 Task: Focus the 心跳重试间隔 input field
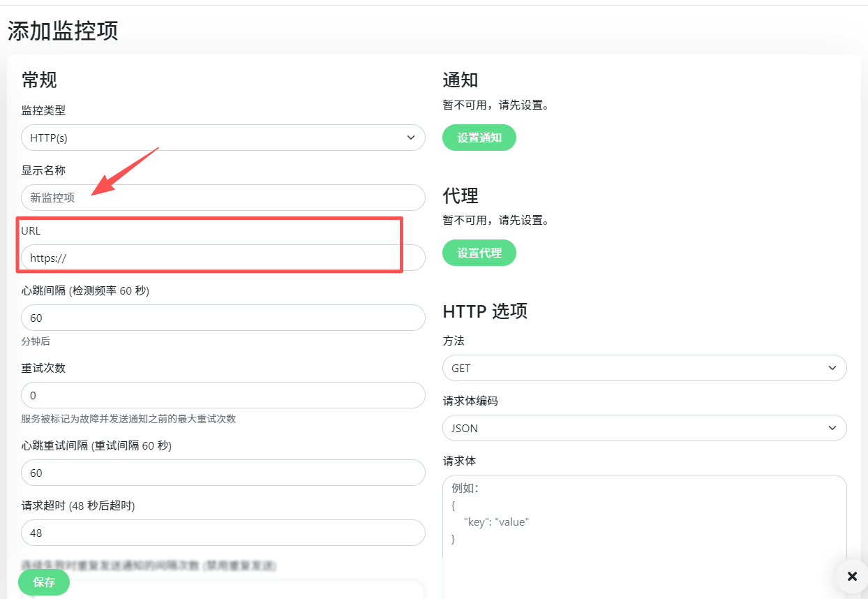click(223, 473)
